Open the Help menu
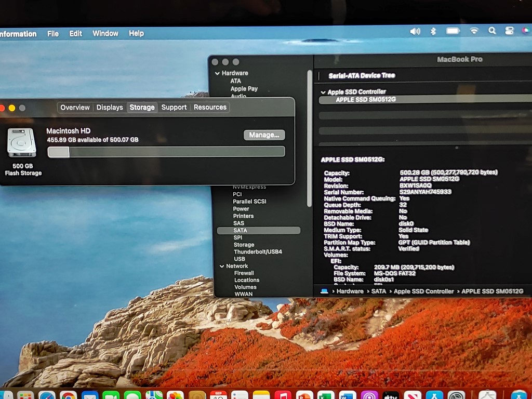532x399 pixels. [x=137, y=33]
